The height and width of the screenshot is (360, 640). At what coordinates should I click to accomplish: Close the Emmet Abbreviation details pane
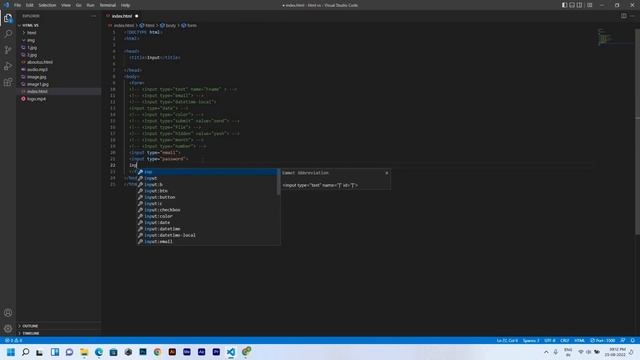(387, 173)
